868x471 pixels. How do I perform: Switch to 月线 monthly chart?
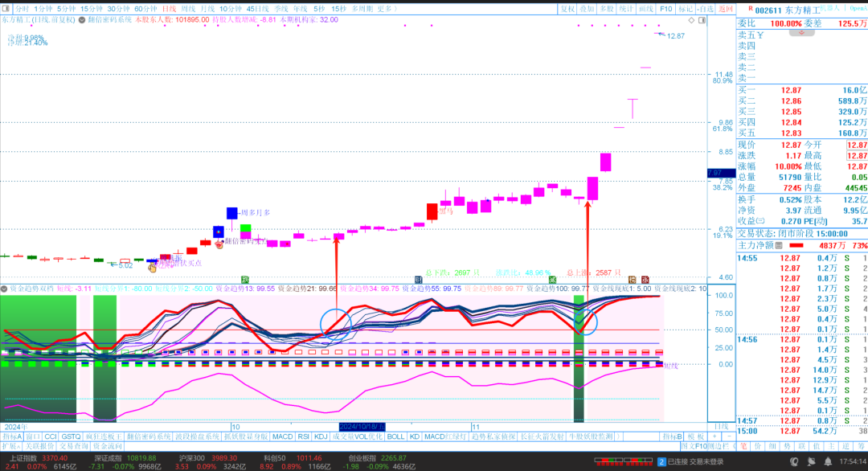(x=207, y=9)
